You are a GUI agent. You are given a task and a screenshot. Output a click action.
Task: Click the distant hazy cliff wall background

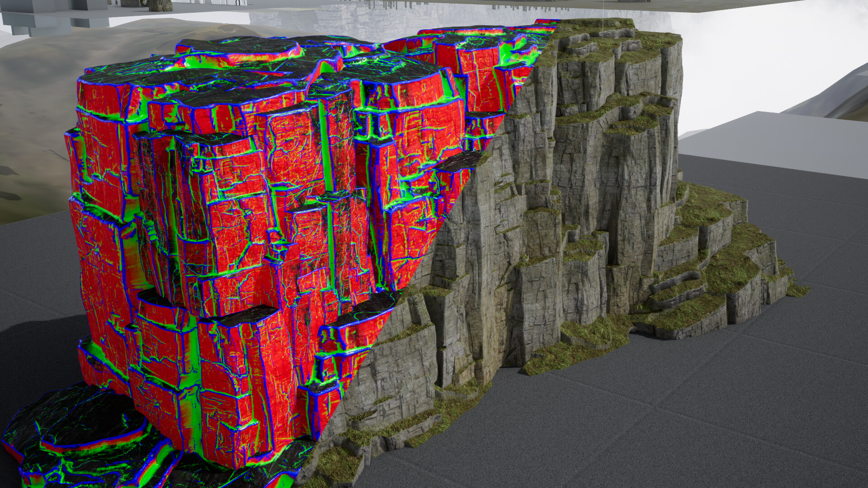click(x=344, y=20)
